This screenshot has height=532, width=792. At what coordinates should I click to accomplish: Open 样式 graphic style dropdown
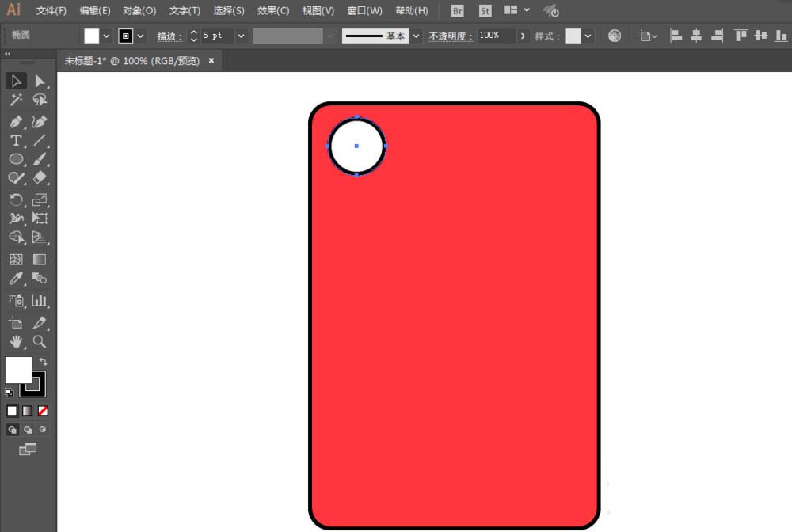[588, 36]
